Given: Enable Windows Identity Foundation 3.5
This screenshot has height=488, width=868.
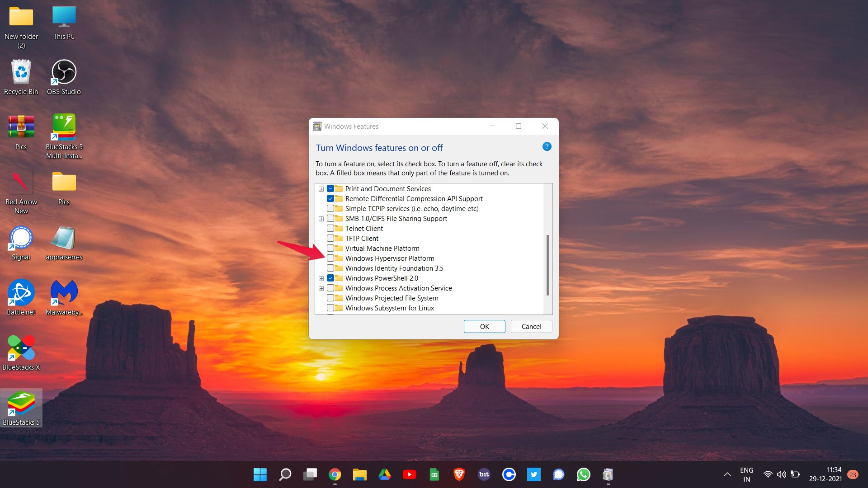Looking at the screenshot, I should coord(330,267).
